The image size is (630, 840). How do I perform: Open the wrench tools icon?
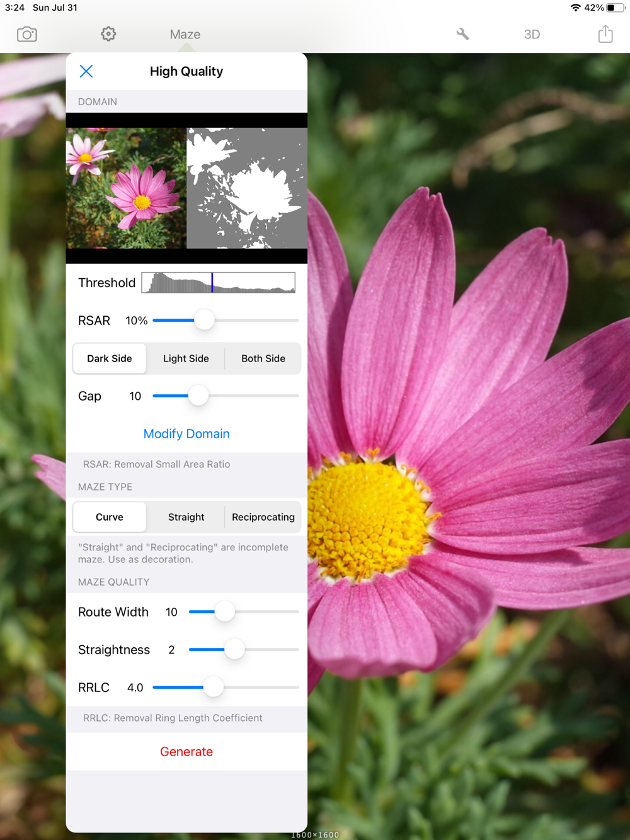[462, 34]
